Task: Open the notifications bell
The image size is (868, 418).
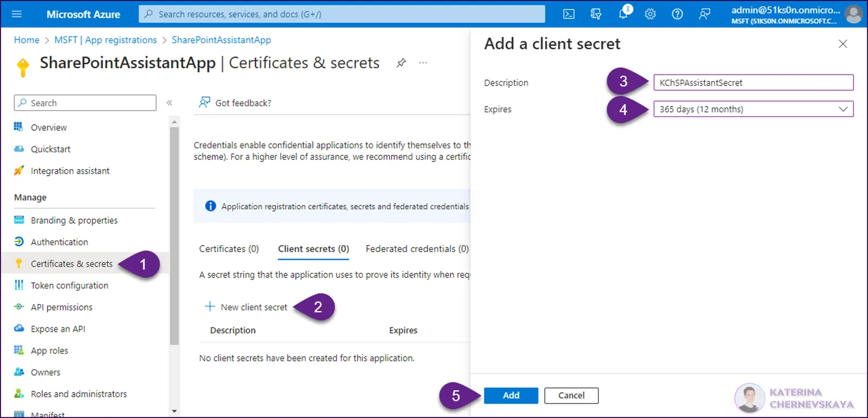Action: pos(623,14)
